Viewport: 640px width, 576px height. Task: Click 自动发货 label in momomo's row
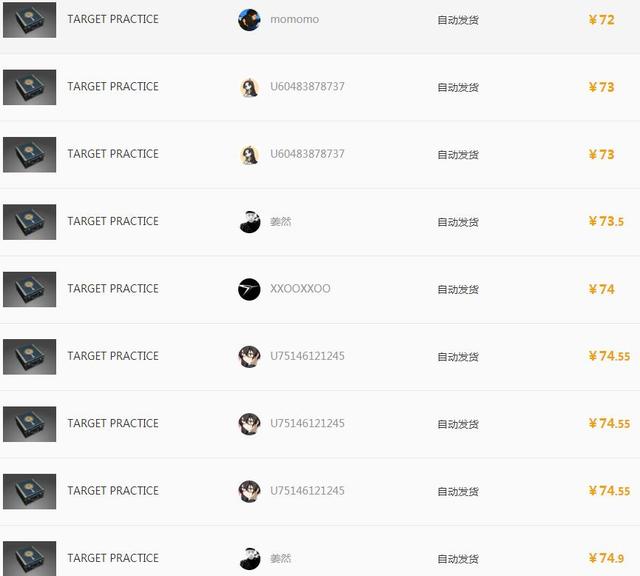458,20
